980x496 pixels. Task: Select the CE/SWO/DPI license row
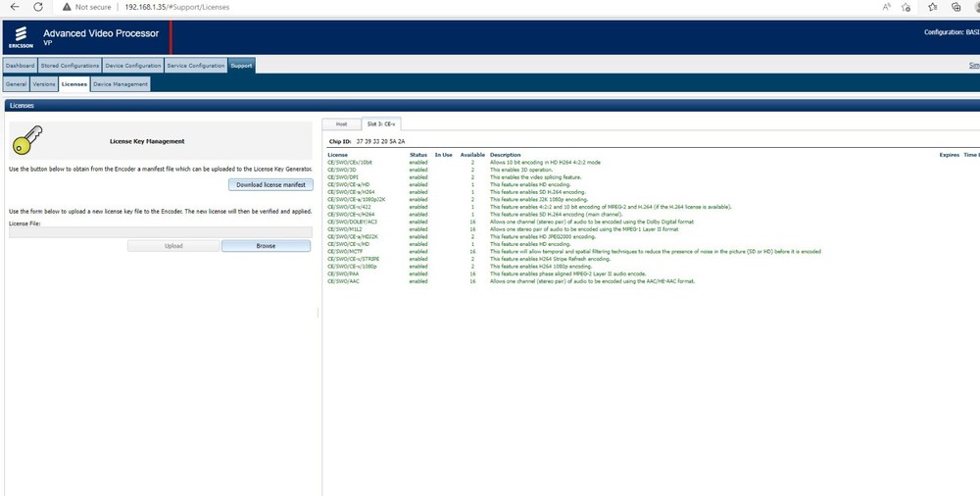(x=343, y=177)
